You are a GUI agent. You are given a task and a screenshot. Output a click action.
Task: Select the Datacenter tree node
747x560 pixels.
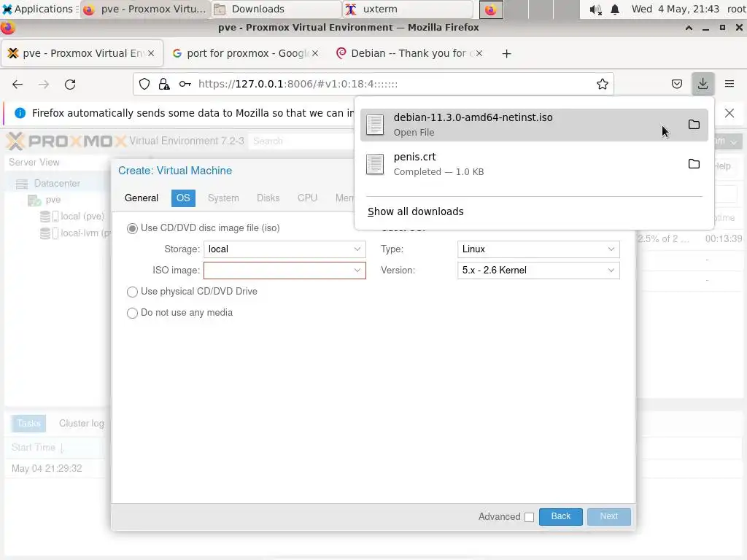pos(57,183)
